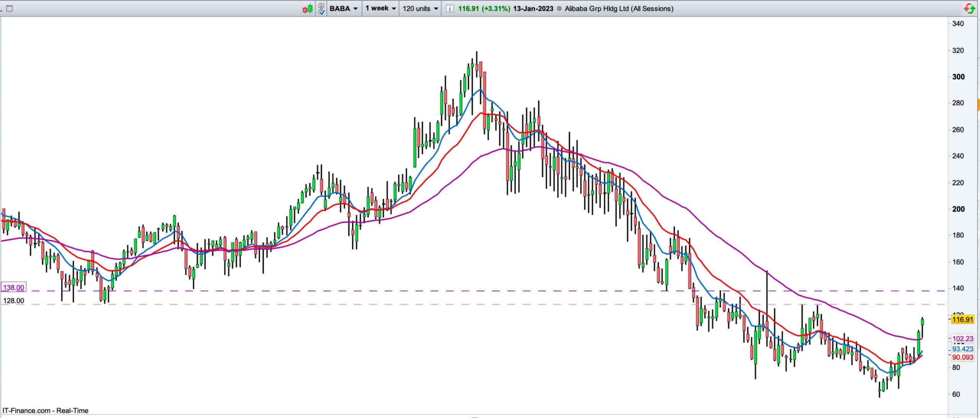
Task: Click the yellow 116.91 current price tag
Action: pos(962,320)
